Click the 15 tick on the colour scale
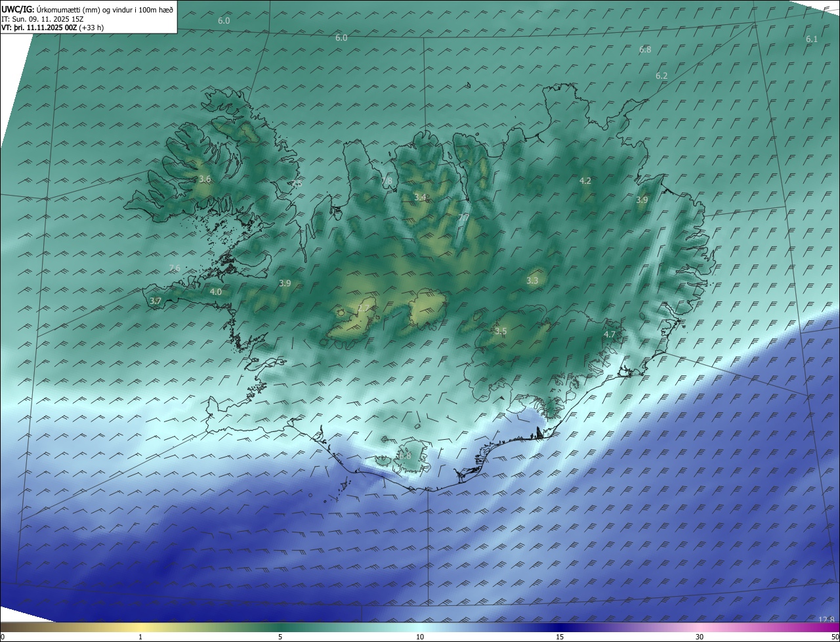 pyautogui.click(x=560, y=637)
